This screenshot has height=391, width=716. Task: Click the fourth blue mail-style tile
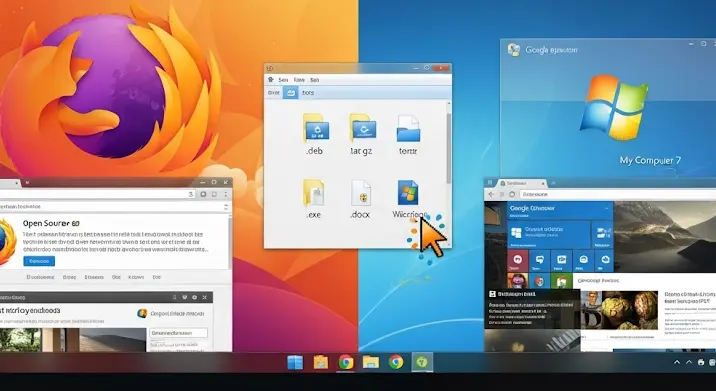[x=583, y=261]
